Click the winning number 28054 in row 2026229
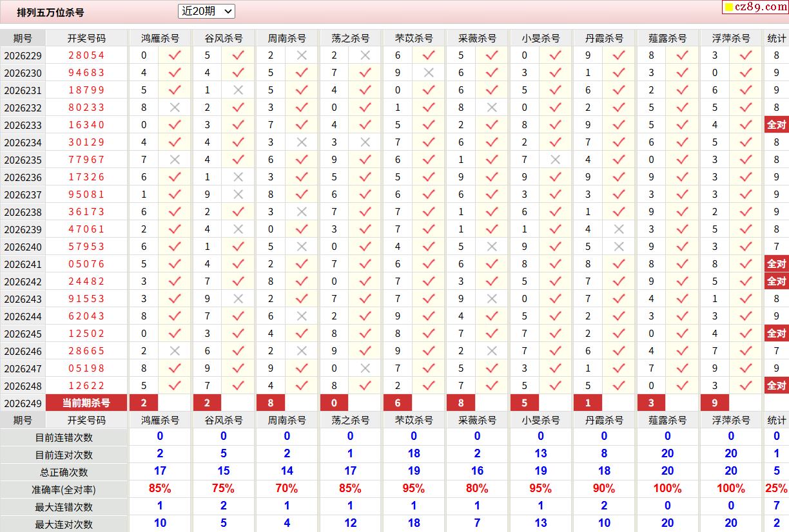Viewport: 789px width, 532px height. tap(86, 55)
